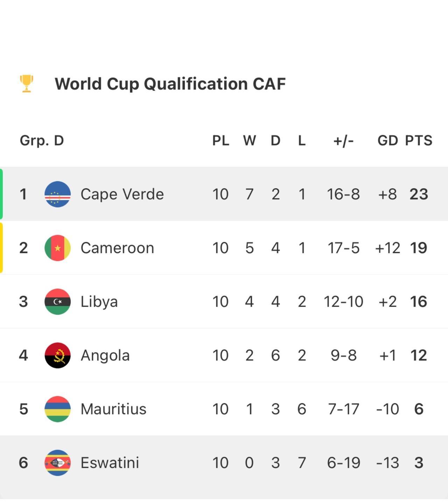The width and height of the screenshot is (448, 504).
Task: Tap the Mauritius flag icon
Action: point(58,409)
